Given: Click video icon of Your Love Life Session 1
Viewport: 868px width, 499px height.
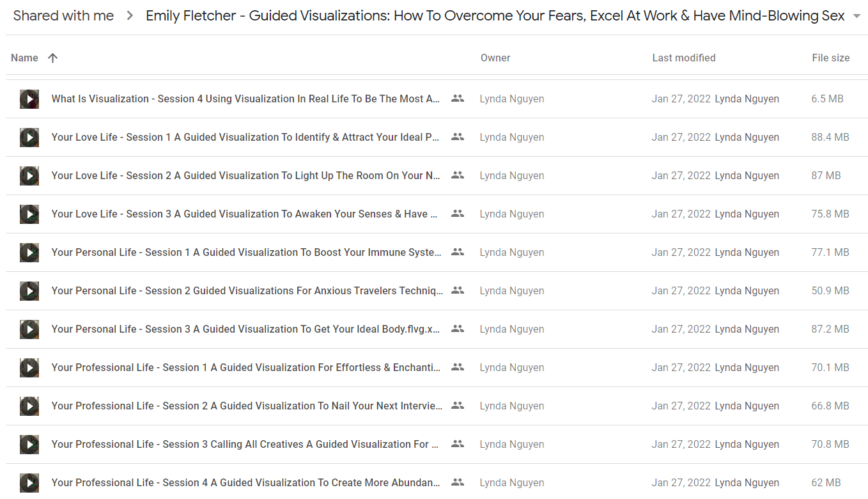Looking at the screenshot, I should click(29, 138).
